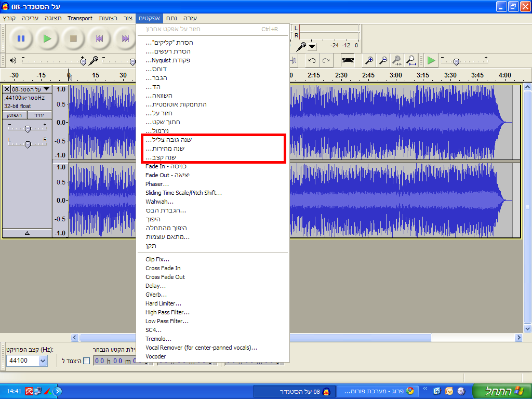Select Cross Fade In effect
The height and width of the screenshot is (399, 532).
pos(212,268)
